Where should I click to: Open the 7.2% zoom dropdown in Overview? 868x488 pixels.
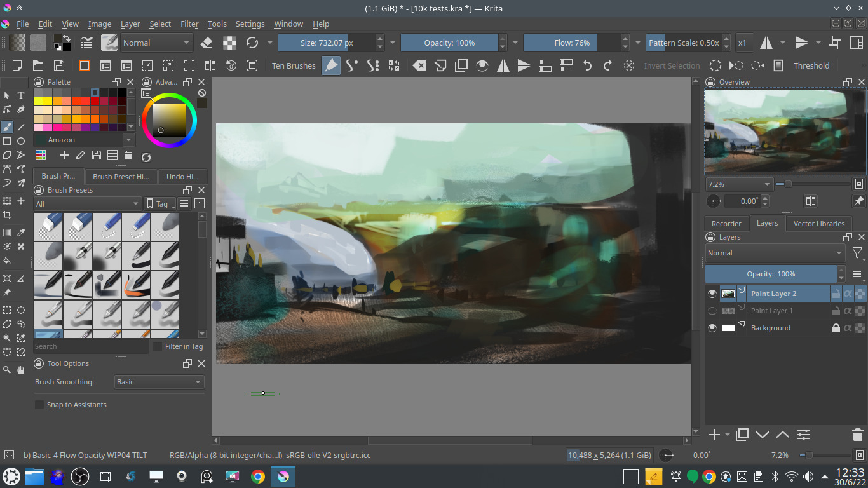(x=738, y=184)
